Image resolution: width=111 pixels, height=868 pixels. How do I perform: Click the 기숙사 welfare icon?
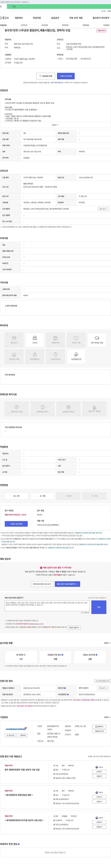tap(35, 340)
